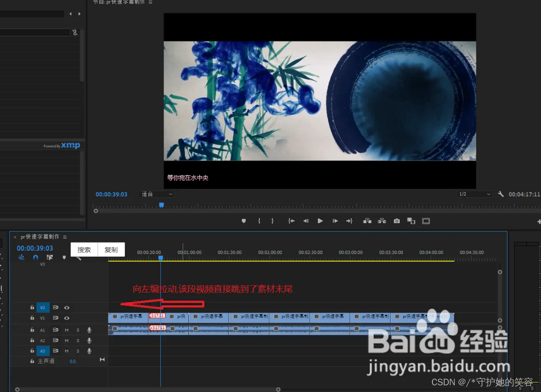This screenshot has height=392, width=541.
Task: Mute audio track A3
Action: point(67,351)
